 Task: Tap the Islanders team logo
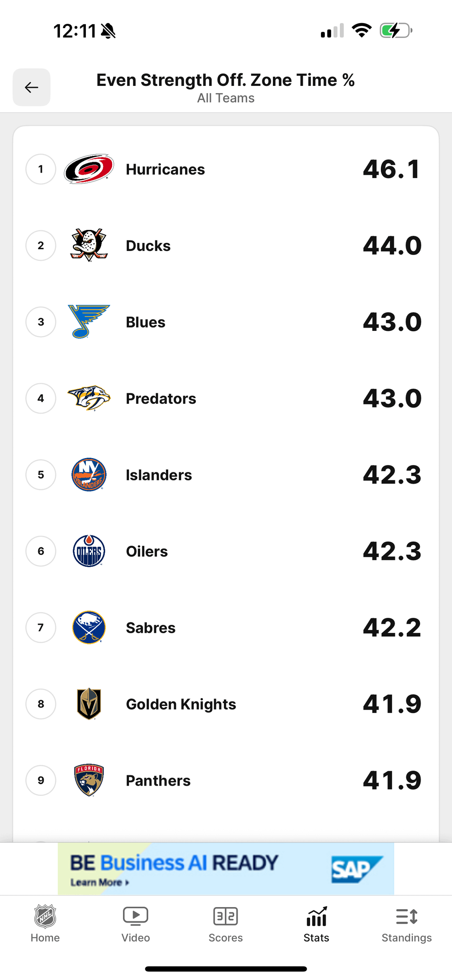tap(89, 475)
